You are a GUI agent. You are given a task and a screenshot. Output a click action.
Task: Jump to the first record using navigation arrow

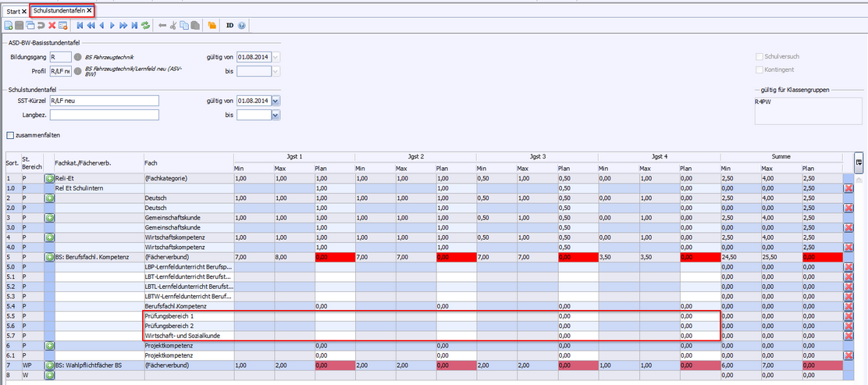(x=80, y=26)
